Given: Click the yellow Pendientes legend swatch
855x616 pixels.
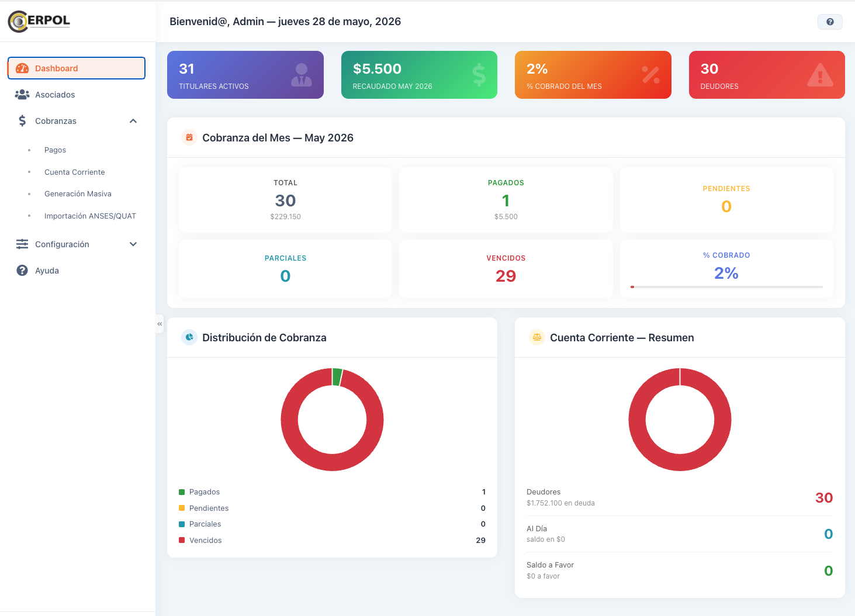Looking at the screenshot, I should pyautogui.click(x=182, y=508).
